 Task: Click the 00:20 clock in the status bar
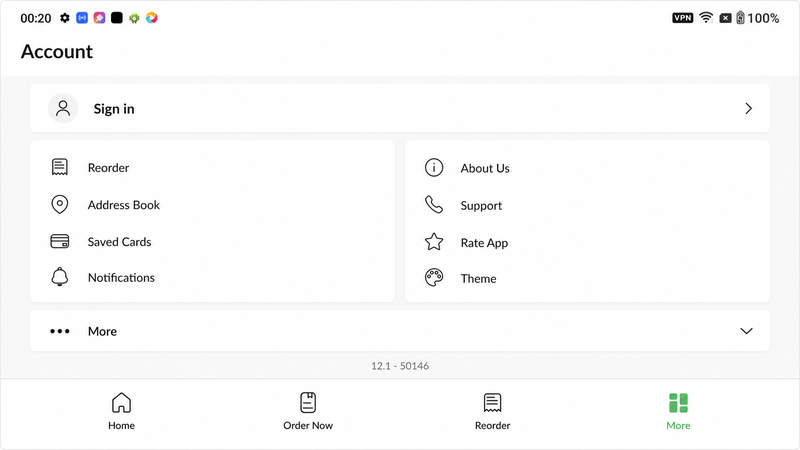pos(36,18)
